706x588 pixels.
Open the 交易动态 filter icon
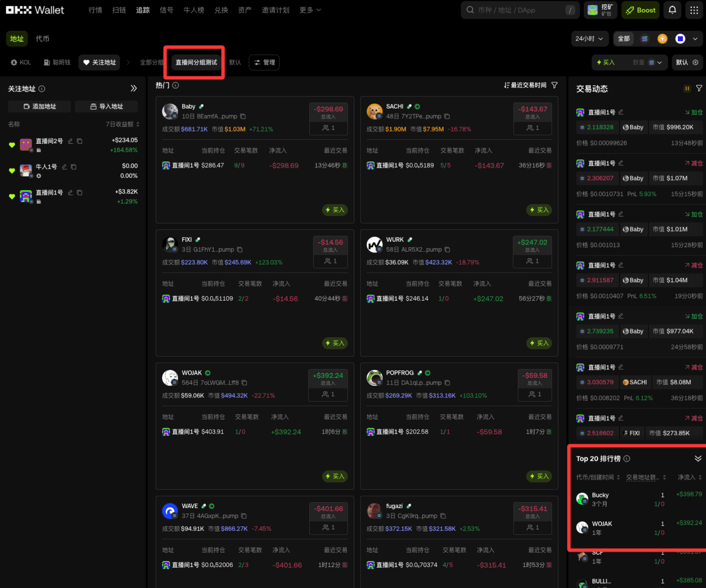[x=699, y=88]
